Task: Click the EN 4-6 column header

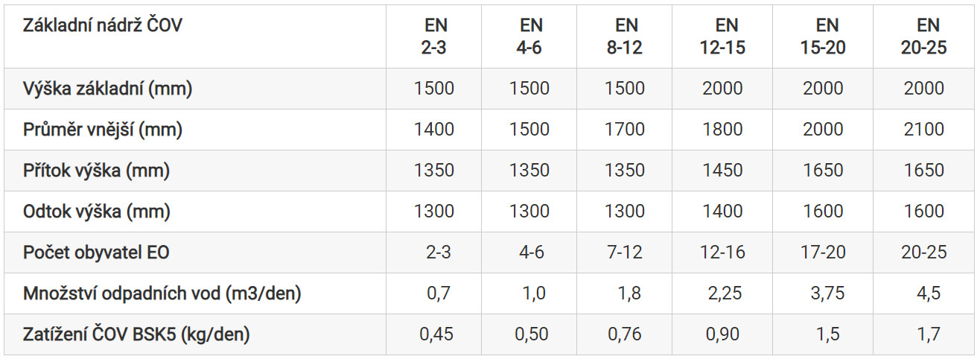Action: point(529,36)
